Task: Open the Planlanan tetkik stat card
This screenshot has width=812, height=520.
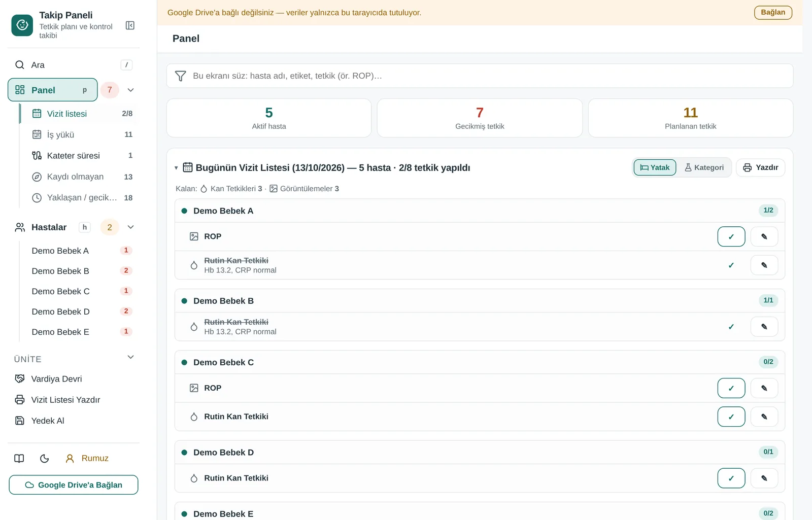Action: point(690,118)
